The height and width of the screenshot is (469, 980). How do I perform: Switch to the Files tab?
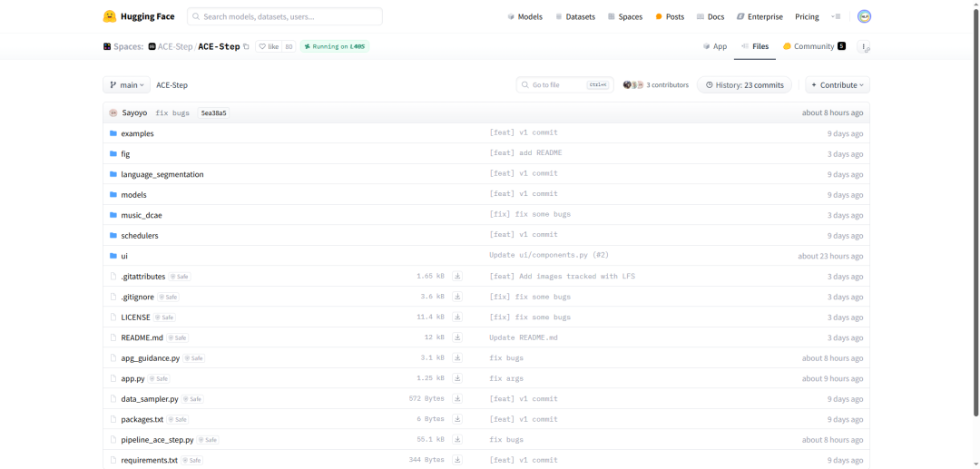[x=755, y=46]
